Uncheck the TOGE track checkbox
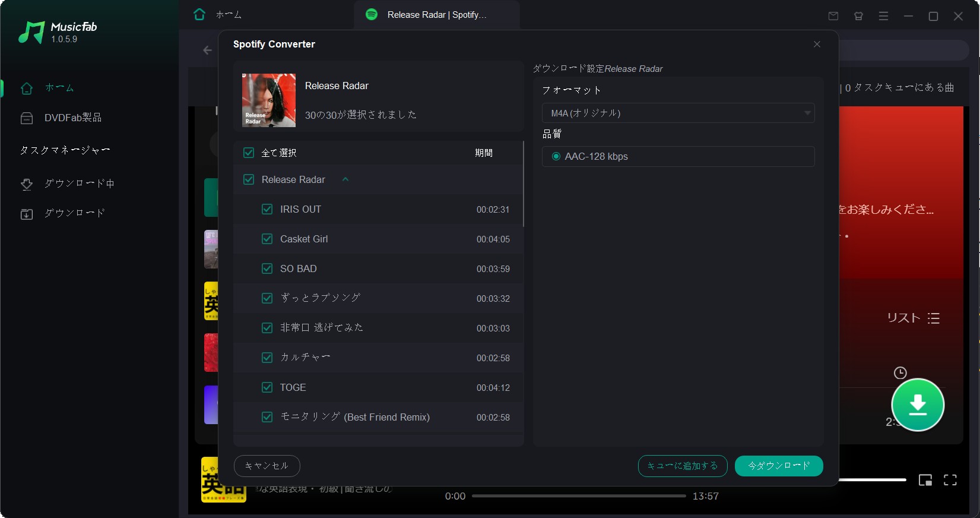980x518 pixels. pos(267,387)
